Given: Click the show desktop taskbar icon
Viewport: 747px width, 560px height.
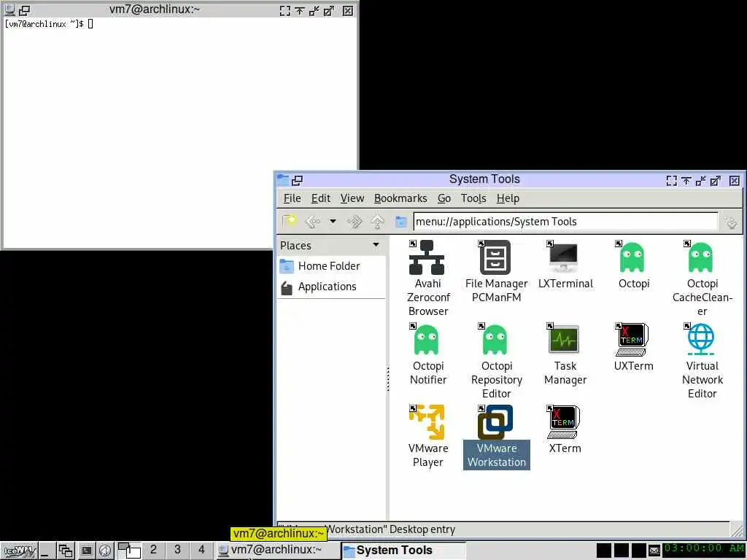Looking at the screenshot, I should pos(46,551).
